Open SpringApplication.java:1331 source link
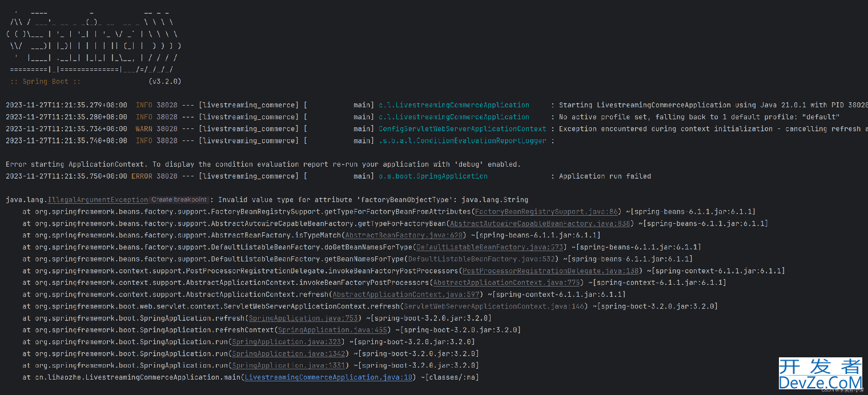 [x=288, y=365]
